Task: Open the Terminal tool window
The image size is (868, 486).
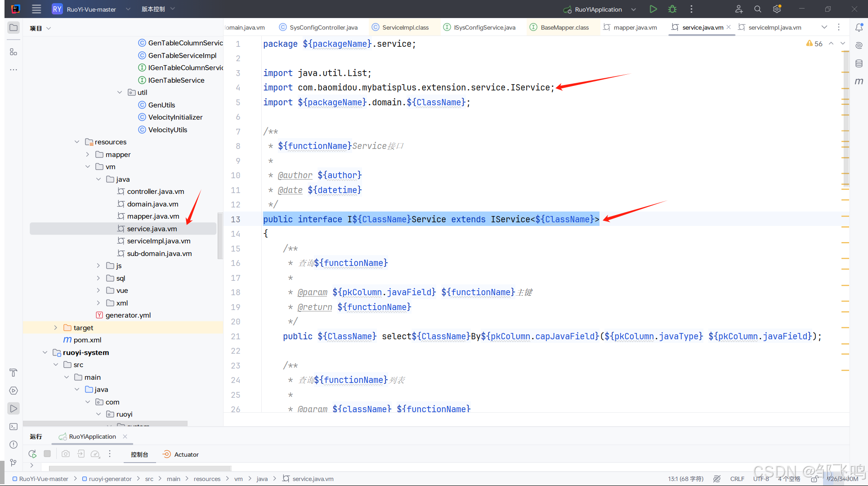Action: 13,427
